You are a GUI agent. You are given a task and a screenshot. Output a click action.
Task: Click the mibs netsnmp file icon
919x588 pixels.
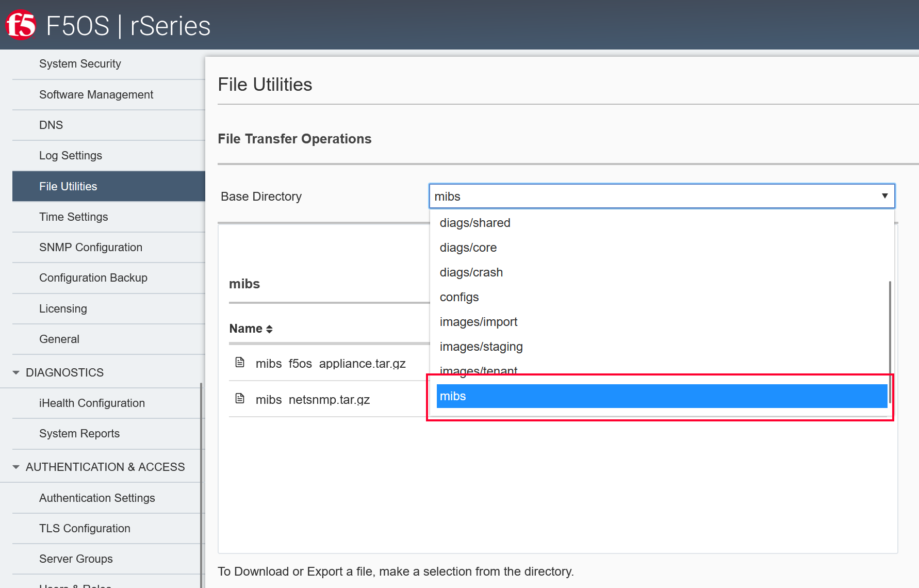240,399
